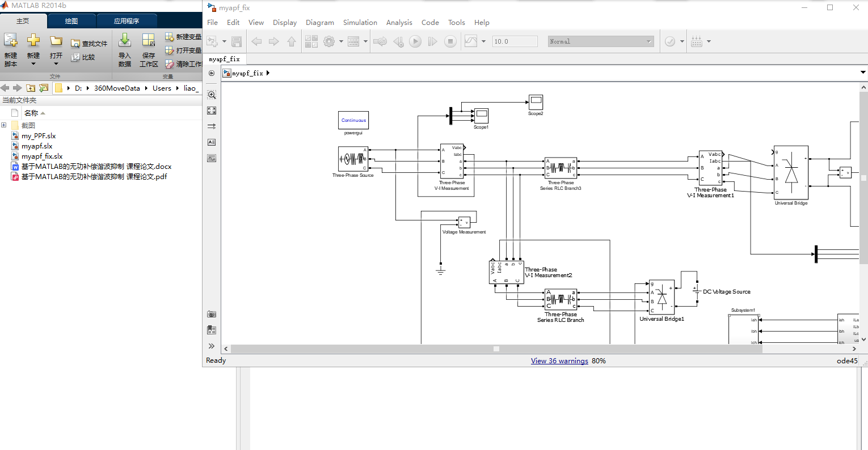Click the 新建脚本 (New Script) icon
The width and height of the screenshot is (868, 450).
(x=11, y=49)
